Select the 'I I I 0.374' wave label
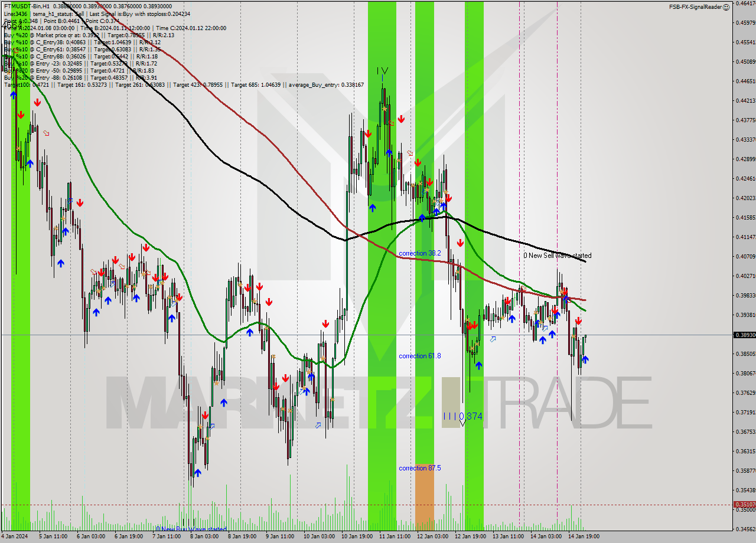The width and height of the screenshot is (756, 543). point(462,416)
